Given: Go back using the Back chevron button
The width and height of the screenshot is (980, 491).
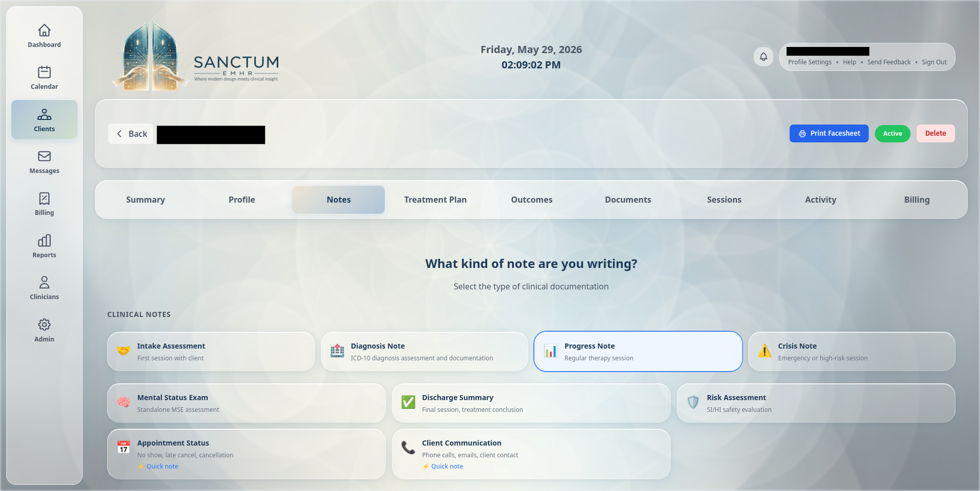Looking at the screenshot, I should point(131,134).
